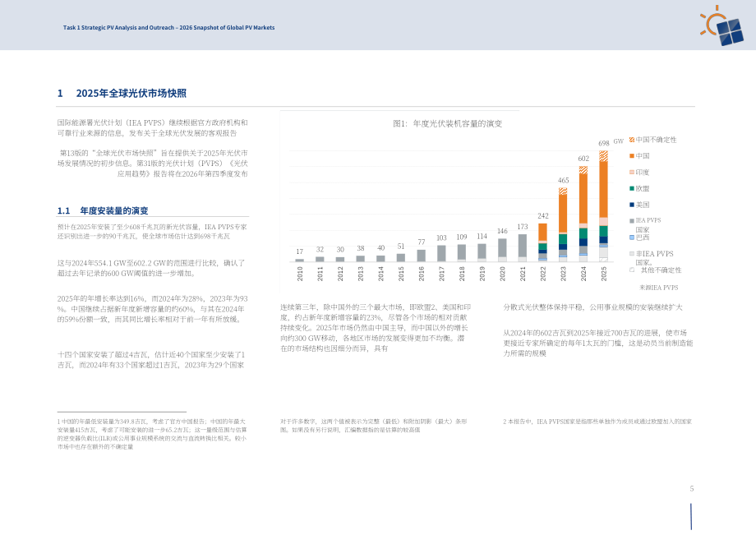Click the '114' value label above the 2019 bar
Image resolution: width=756 pixels, height=535 pixels.
482,236
